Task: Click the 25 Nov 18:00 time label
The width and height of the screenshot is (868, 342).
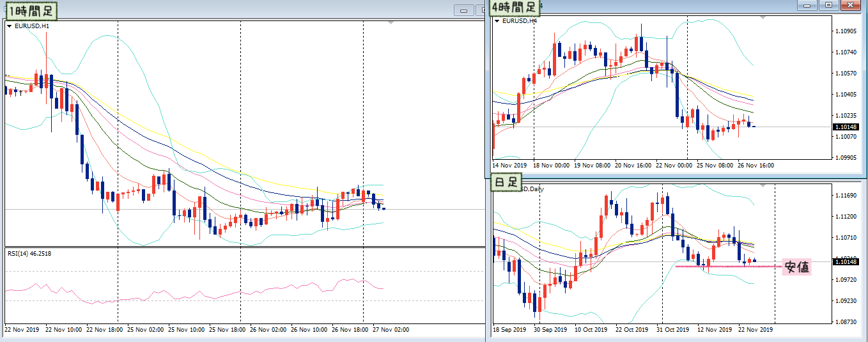Action: click(228, 330)
